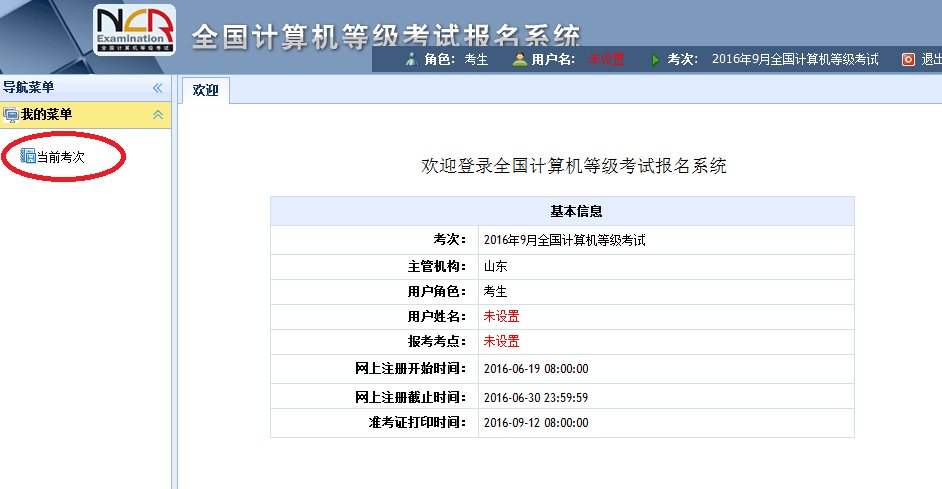
Task: Select the 欢迎 tab
Action: point(205,90)
